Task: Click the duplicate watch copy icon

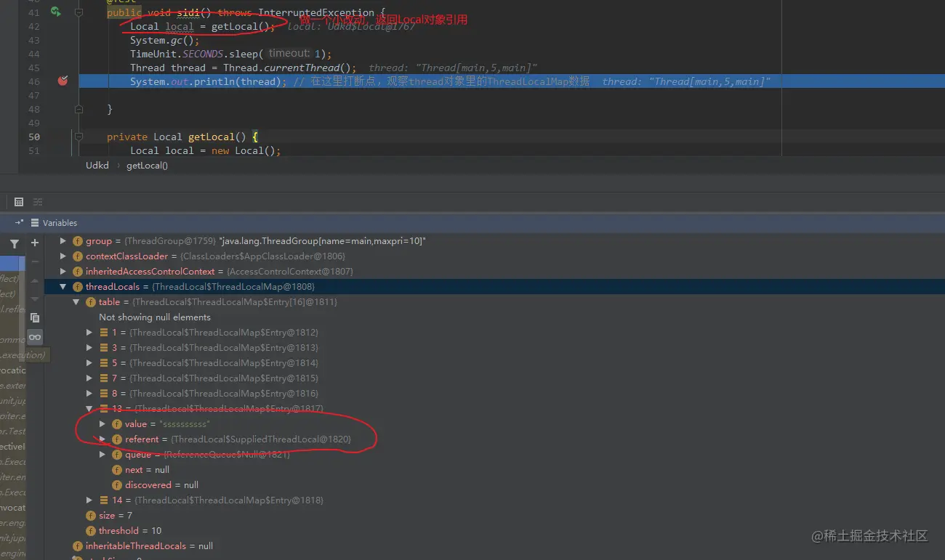Action: 34,317
